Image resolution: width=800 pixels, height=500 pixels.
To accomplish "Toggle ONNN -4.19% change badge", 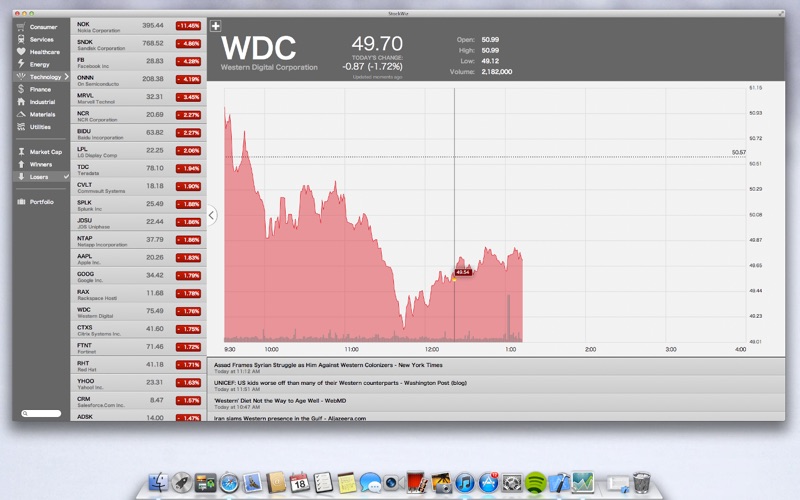I will [x=188, y=79].
